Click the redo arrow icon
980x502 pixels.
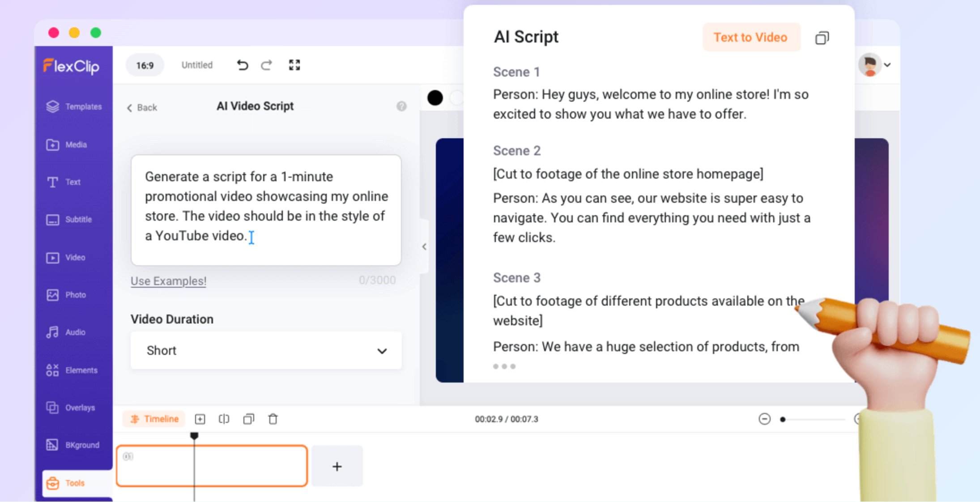pyautogui.click(x=267, y=65)
